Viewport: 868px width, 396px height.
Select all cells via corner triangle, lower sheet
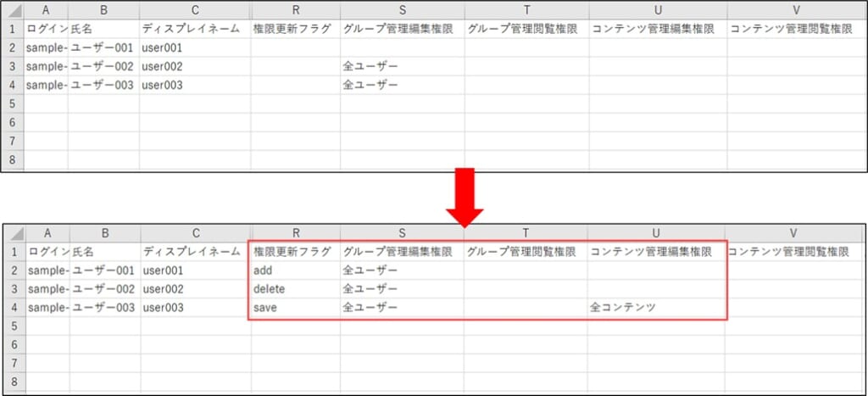coord(15,233)
